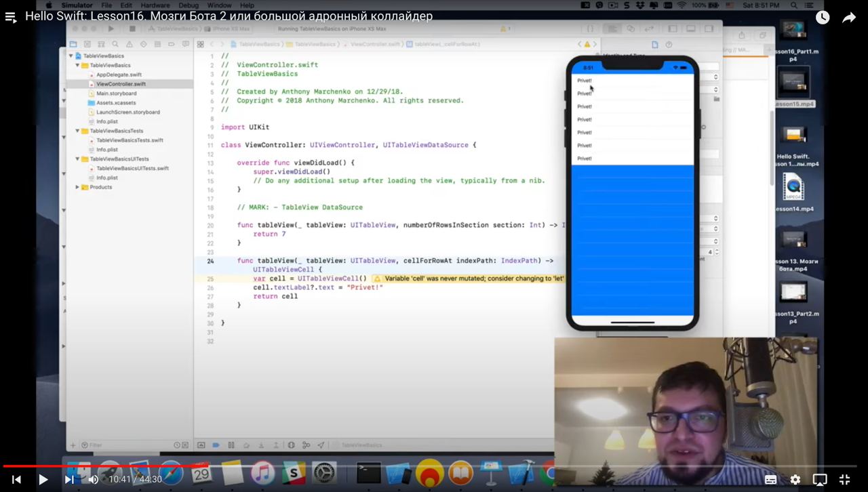The height and width of the screenshot is (492, 868).
Task: Open the Simulator app menu
Action: pyautogui.click(x=77, y=5)
